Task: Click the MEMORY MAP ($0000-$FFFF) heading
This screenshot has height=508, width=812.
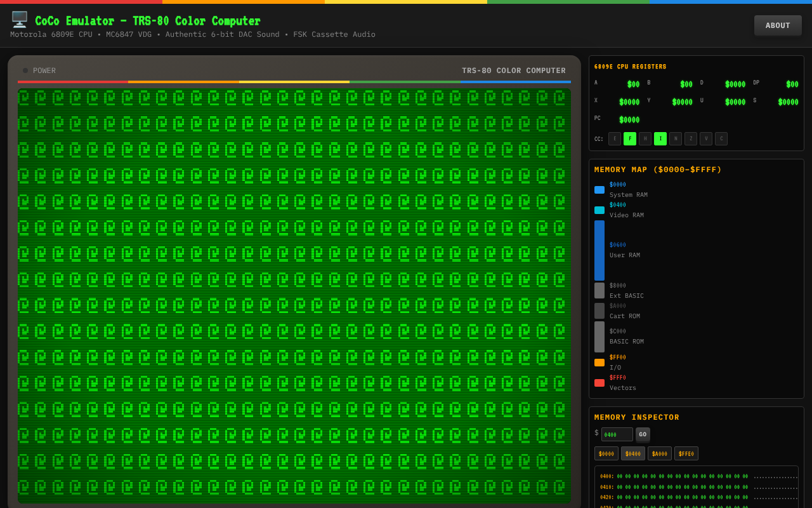Action: pos(658,170)
